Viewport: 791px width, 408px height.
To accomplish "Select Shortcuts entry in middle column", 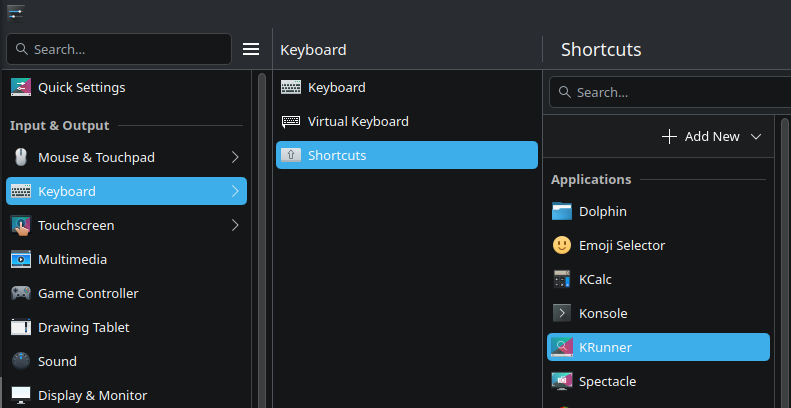I will (x=407, y=155).
